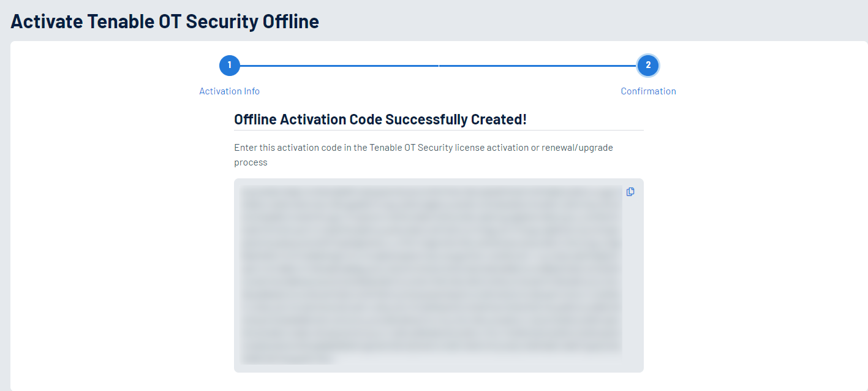This screenshot has height=391, width=868.
Task: Click the first line of the blurred code
Action: [x=432, y=192]
